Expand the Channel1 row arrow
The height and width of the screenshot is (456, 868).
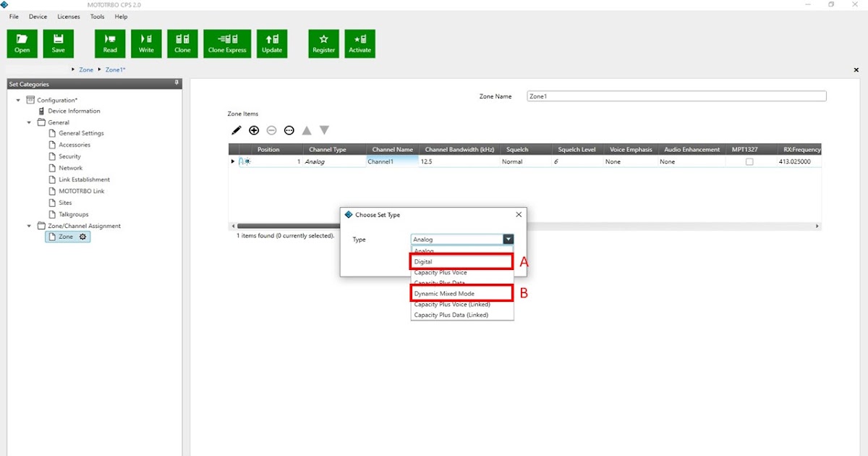coord(233,161)
